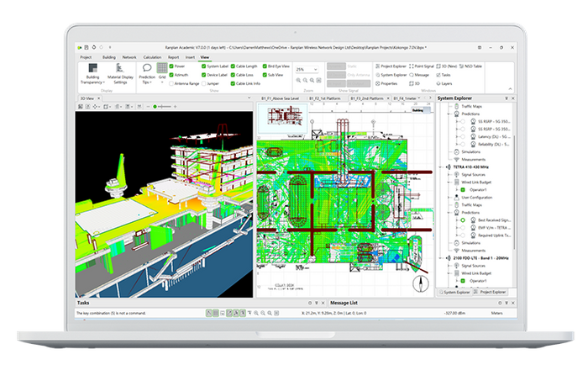The width and height of the screenshot is (588, 381).
Task: Click the Undo icon in title bar
Action: (x=94, y=47)
